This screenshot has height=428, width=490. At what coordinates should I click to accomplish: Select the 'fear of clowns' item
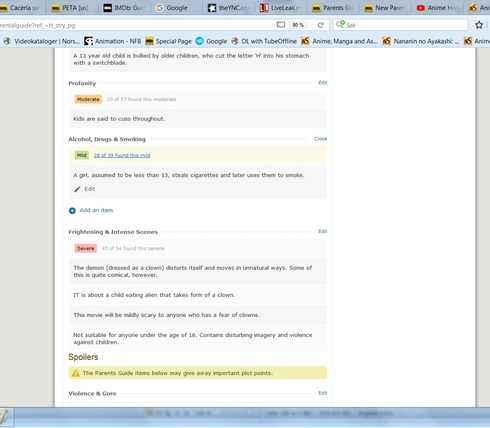(x=198, y=315)
